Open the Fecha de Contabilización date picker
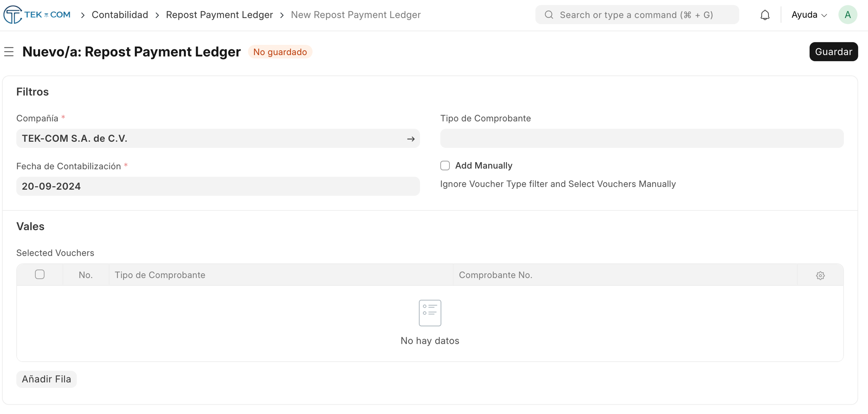This screenshot has width=868, height=414. 218,186
